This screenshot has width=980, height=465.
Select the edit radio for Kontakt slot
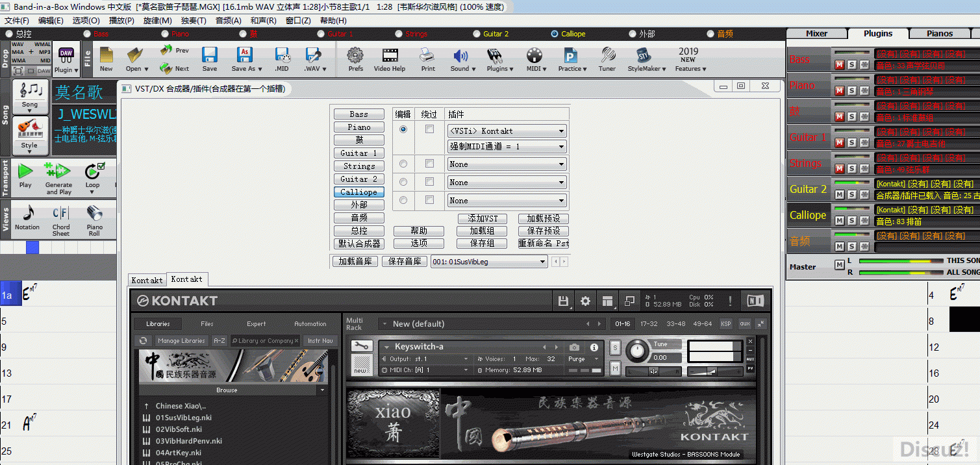(x=403, y=129)
